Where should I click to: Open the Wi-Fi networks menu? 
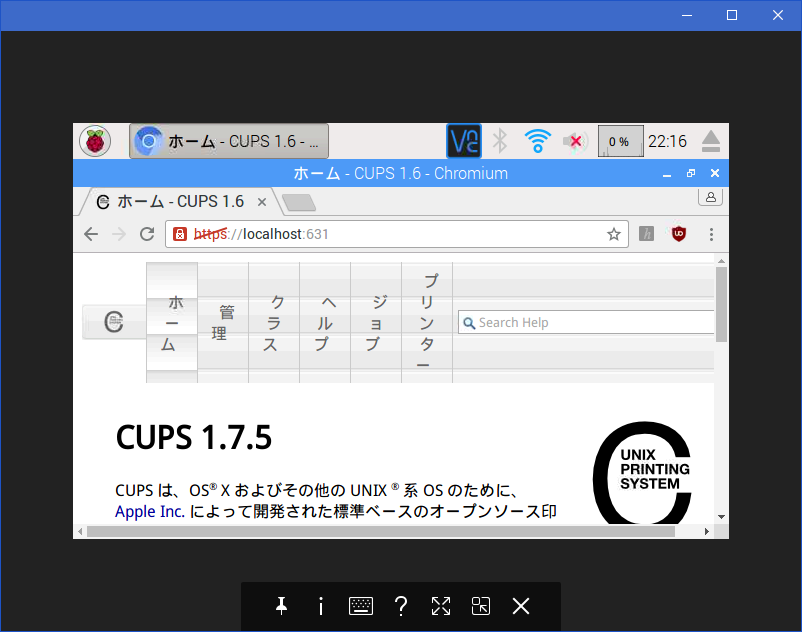point(538,141)
